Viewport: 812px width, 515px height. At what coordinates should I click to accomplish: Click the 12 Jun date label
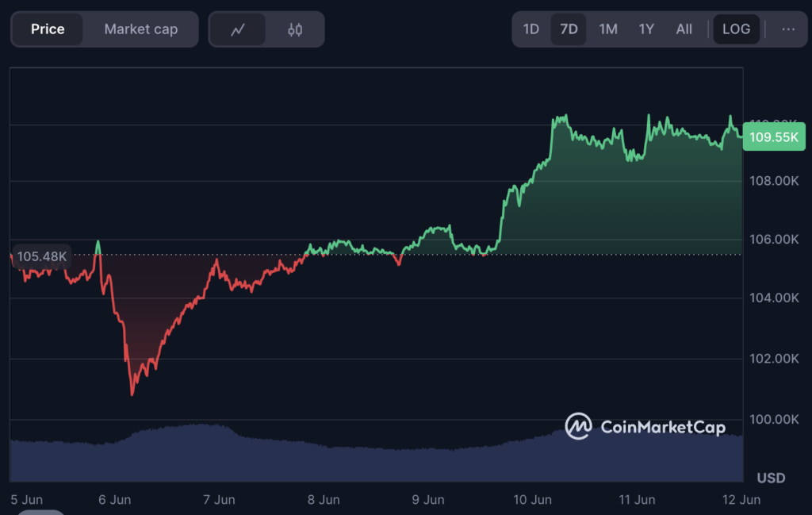click(741, 499)
